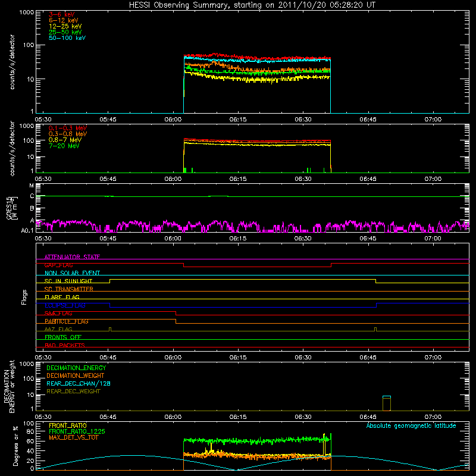Select the GOES15 axis label
The width and height of the screenshot is (476, 476).
[x=10, y=208]
